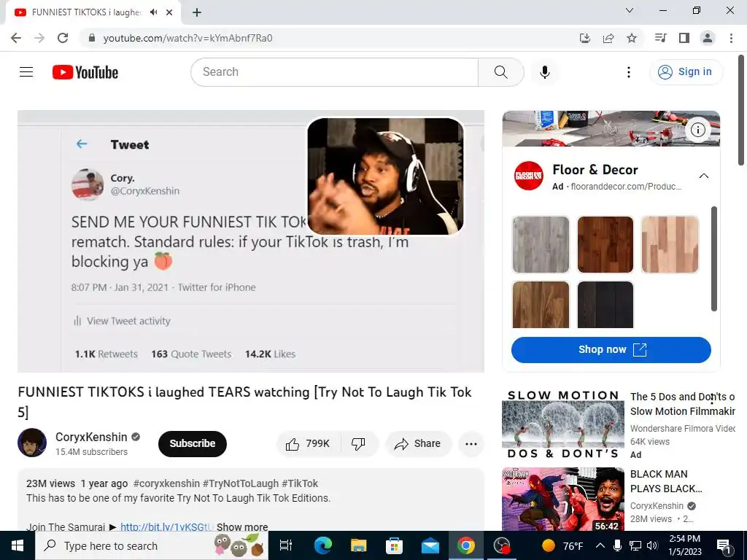Viewport: 747px width, 560px height.
Task: Share this page icon in address bar
Action: (608, 38)
